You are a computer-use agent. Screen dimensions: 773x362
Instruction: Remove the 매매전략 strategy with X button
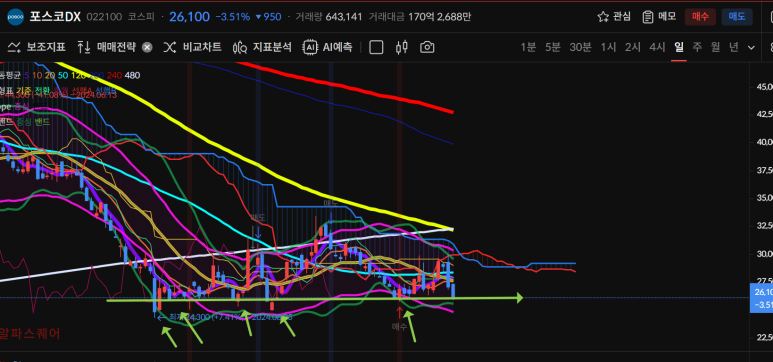[x=147, y=47]
